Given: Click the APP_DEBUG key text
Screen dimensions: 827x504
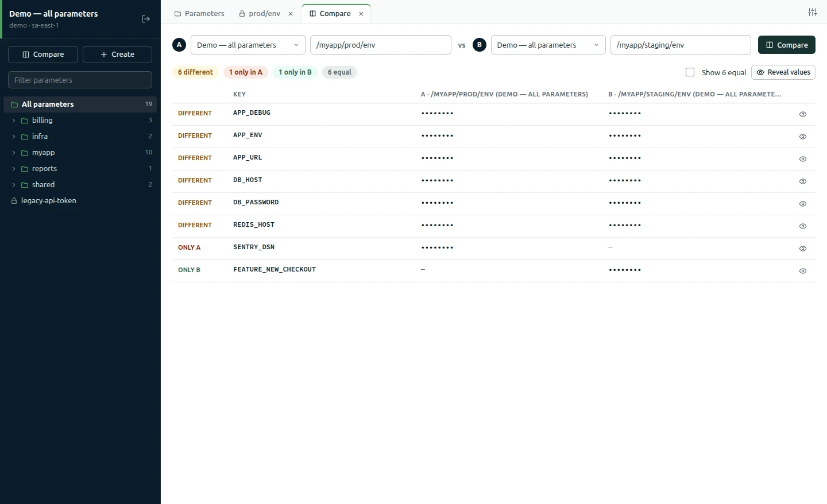Looking at the screenshot, I should [x=252, y=113].
